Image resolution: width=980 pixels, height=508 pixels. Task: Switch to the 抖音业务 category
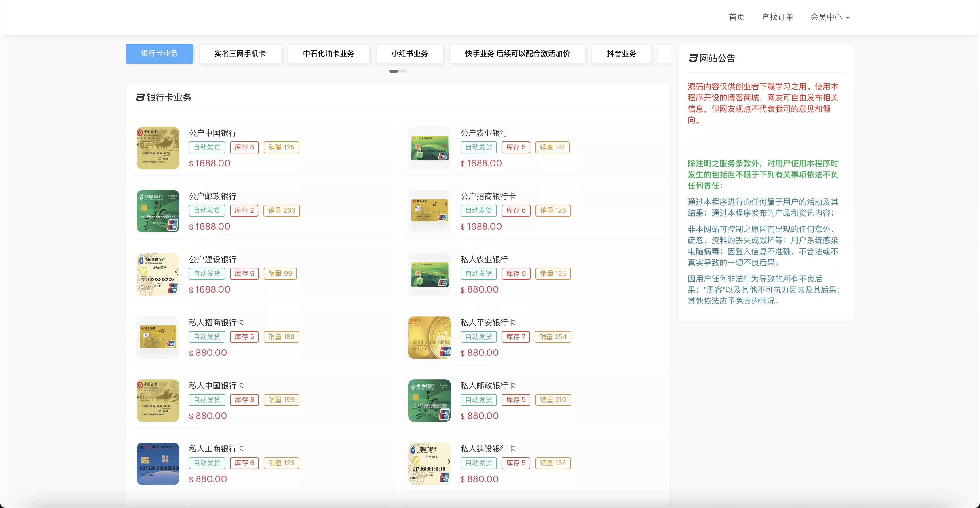621,54
